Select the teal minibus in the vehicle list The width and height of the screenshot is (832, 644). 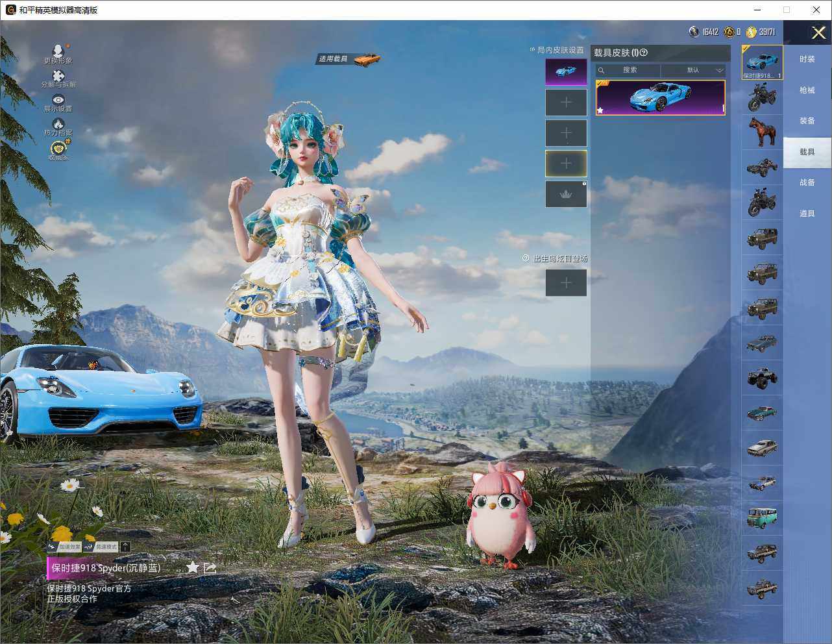coord(763,517)
